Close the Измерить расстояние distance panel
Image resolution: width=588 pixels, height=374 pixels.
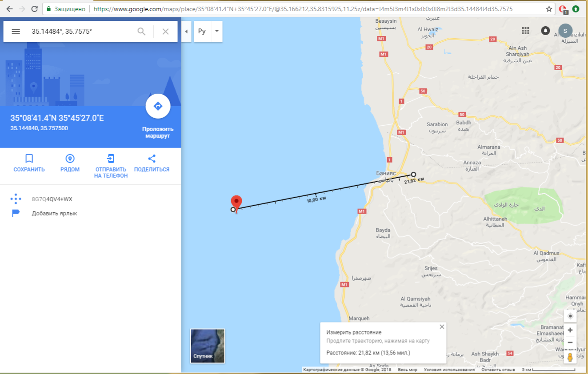click(x=442, y=326)
